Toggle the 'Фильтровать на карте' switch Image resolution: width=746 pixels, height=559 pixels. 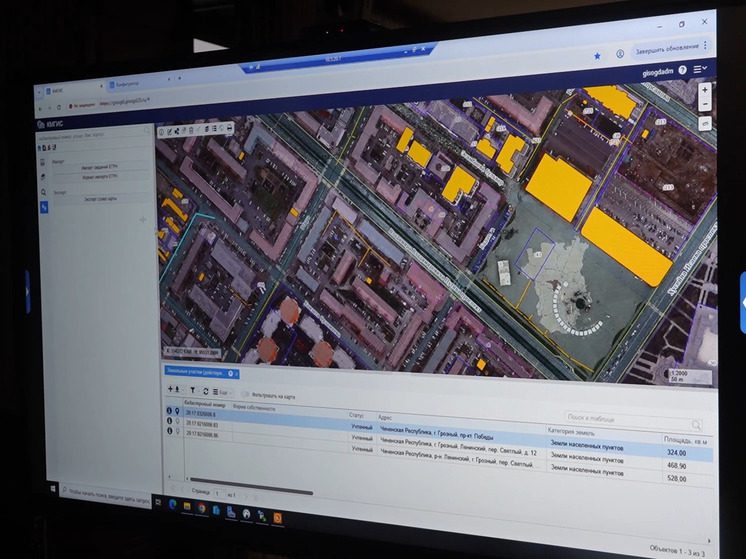[246, 396]
